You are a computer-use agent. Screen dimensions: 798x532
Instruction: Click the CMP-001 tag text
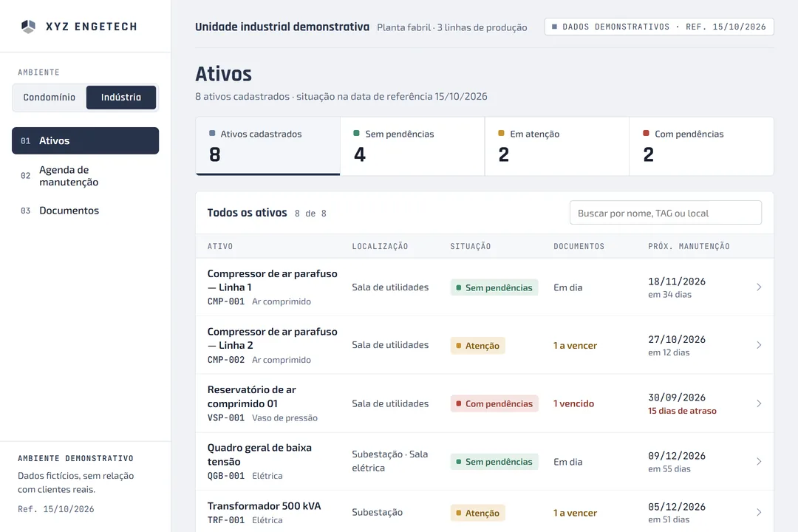coord(226,301)
